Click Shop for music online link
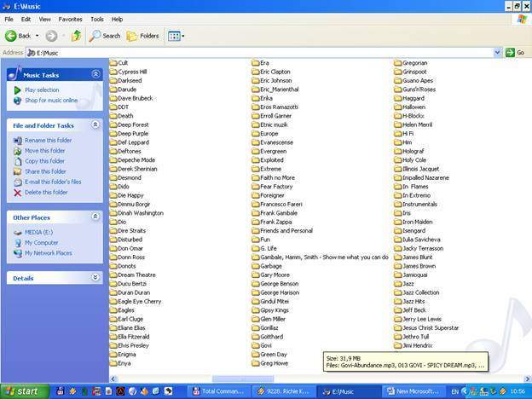Screen dimensions: 532x399 50,100
